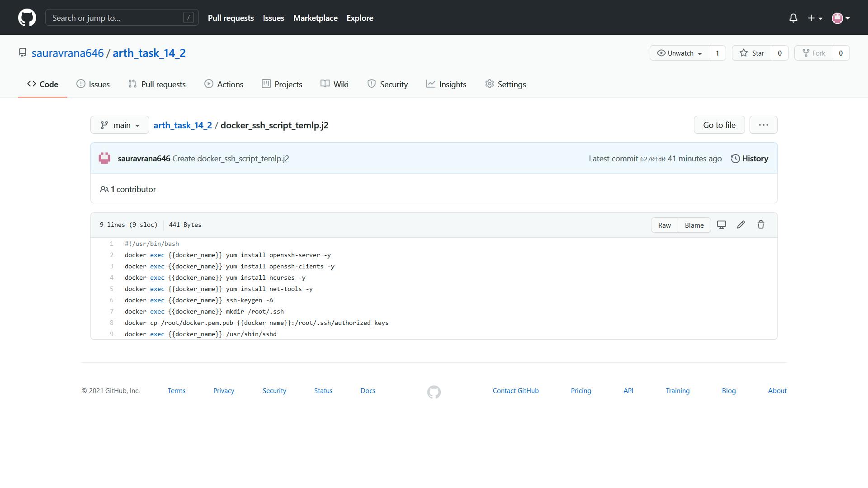Switch to the repository Pull requests tab
The height and width of the screenshot is (488, 868).
click(157, 84)
